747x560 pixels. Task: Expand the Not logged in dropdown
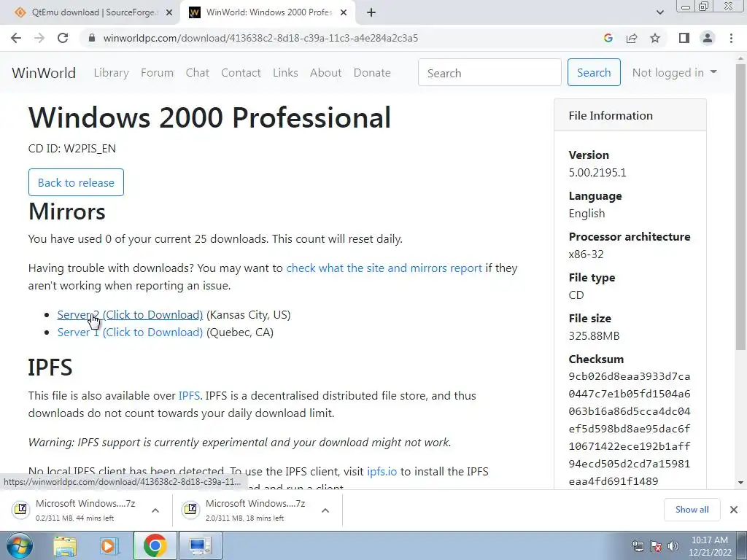pos(674,72)
